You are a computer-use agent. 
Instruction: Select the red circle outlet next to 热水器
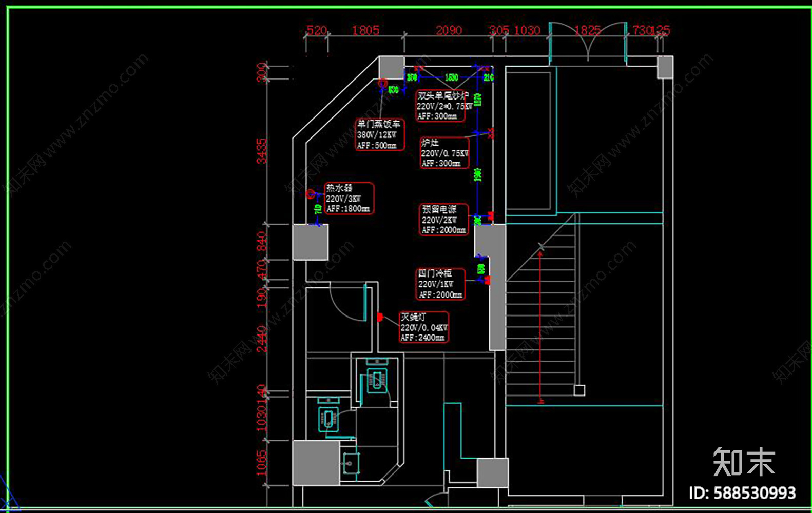pos(310,194)
